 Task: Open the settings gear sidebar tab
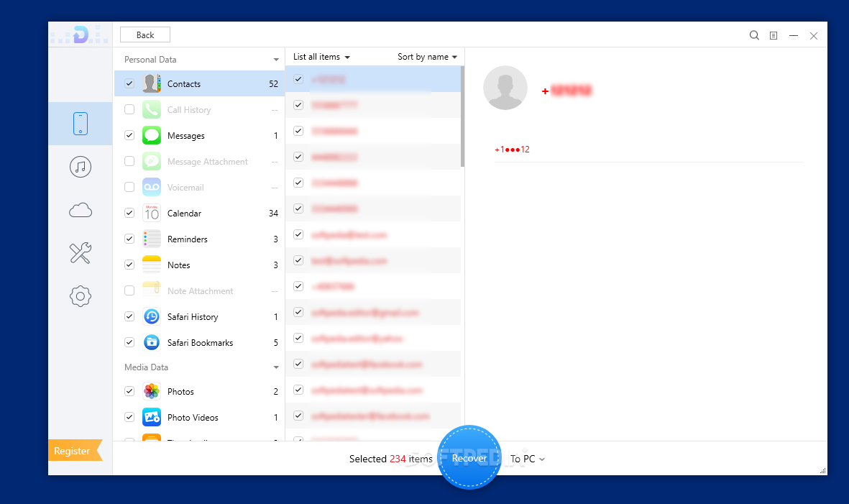coord(80,296)
